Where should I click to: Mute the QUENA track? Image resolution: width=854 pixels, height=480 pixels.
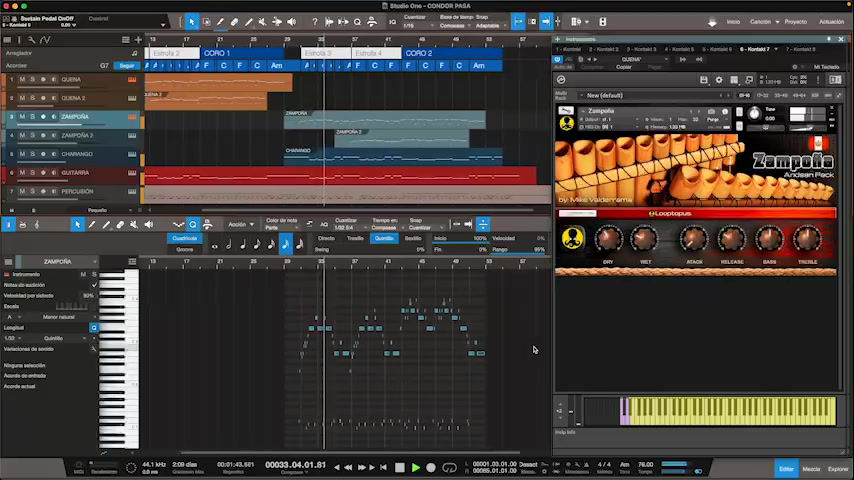22,80
